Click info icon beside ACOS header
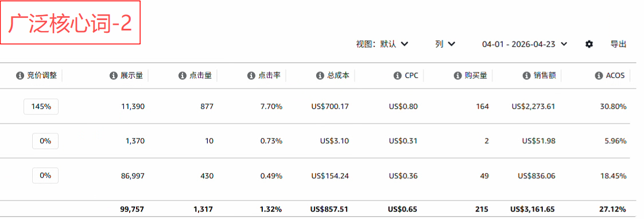644x219 pixels. [x=599, y=76]
